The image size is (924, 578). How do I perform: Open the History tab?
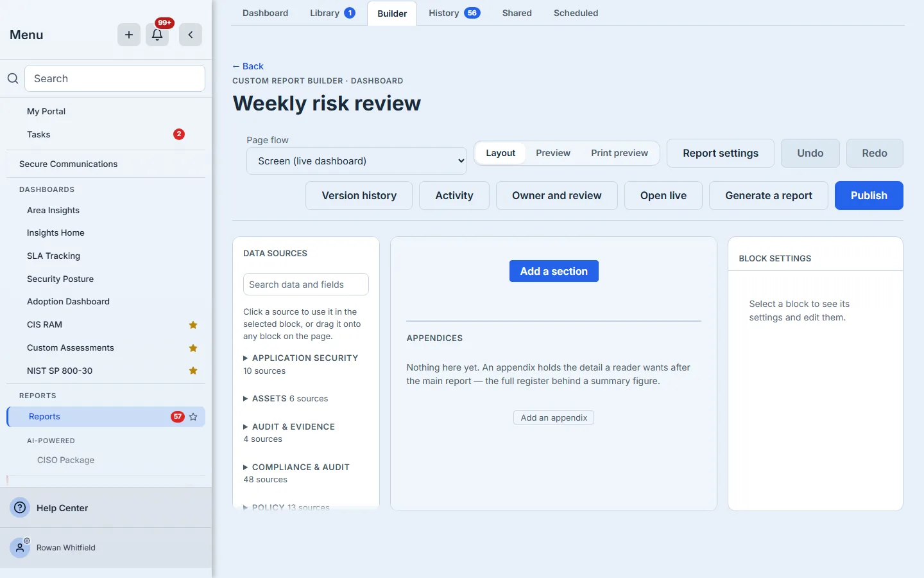pyautogui.click(x=454, y=13)
